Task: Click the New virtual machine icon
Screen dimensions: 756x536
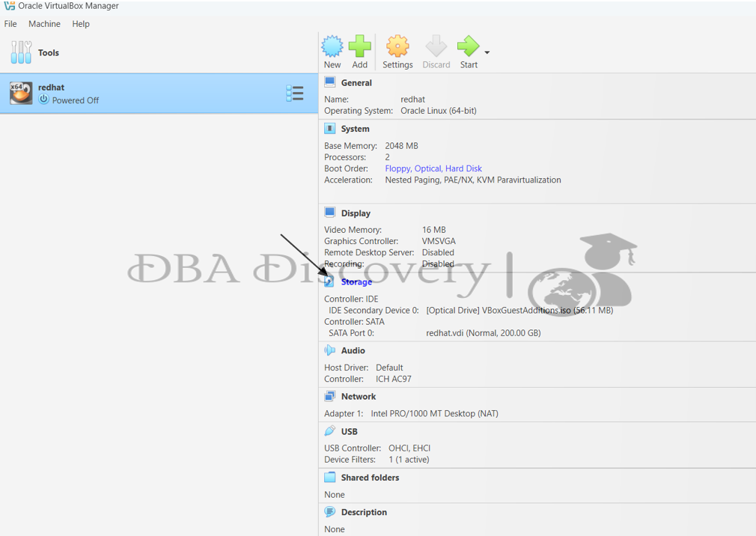Action: 332,47
